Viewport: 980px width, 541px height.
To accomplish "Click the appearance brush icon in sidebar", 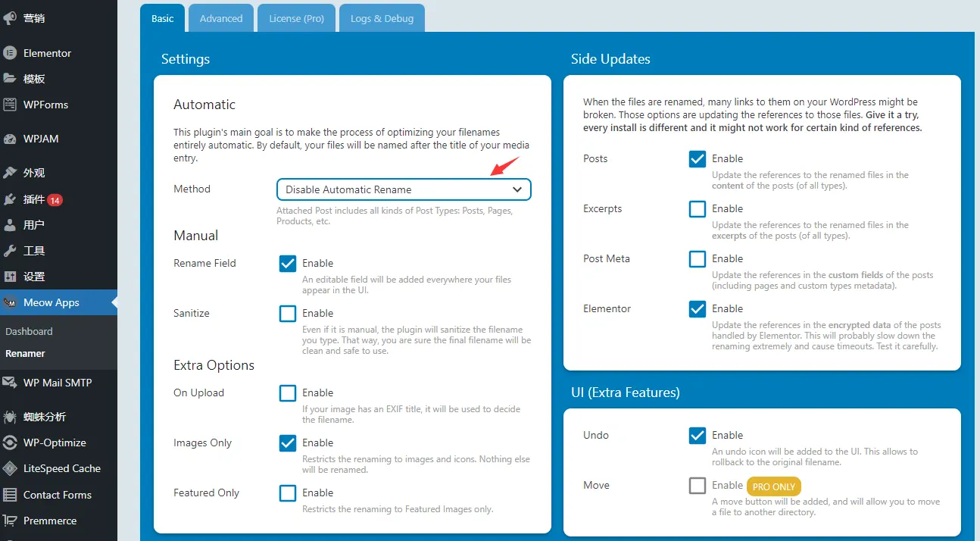I will pos(10,173).
